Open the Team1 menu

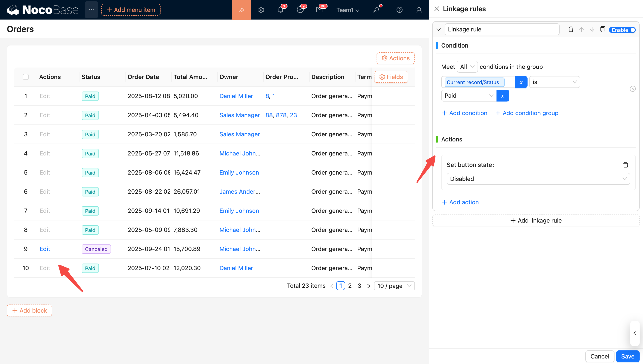pyautogui.click(x=348, y=10)
